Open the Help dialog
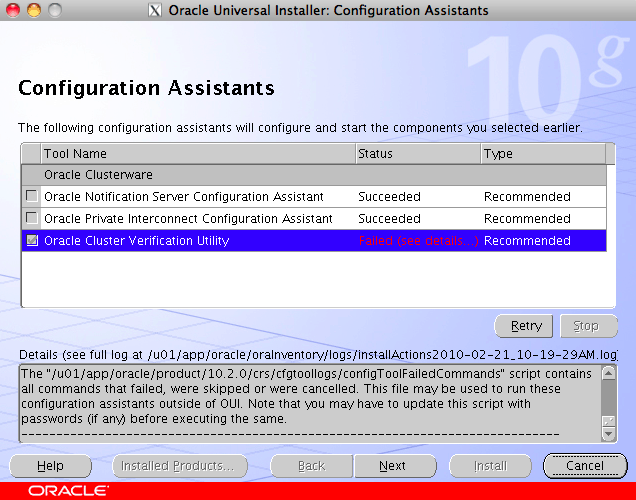This screenshot has height=500, width=636. 50,466
